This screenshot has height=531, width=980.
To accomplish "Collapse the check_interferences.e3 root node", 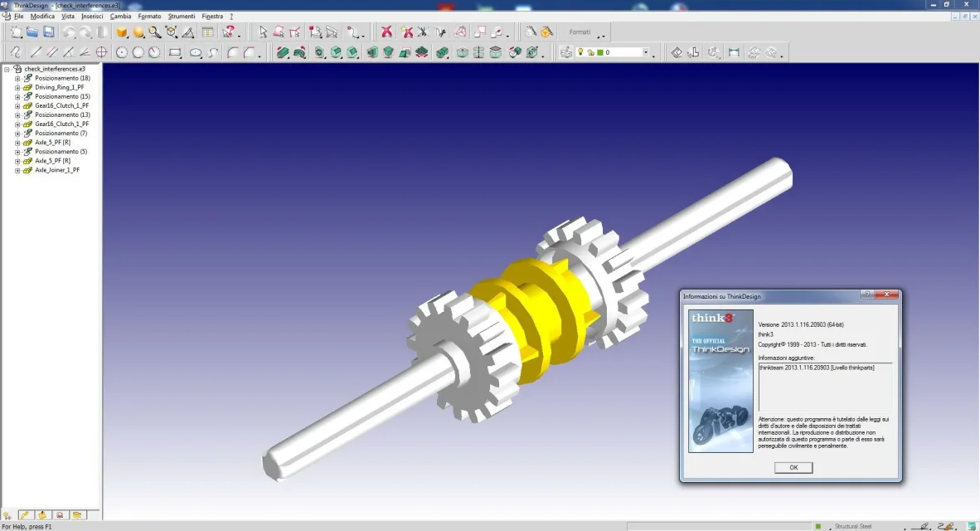I will tap(7, 69).
